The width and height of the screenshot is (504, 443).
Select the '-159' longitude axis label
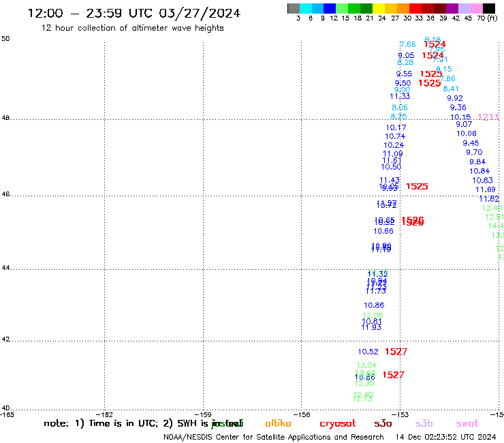(x=203, y=414)
